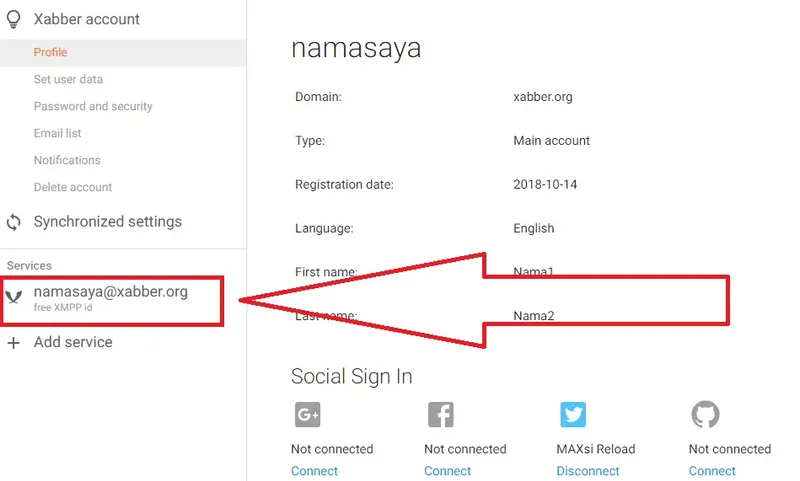Image resolution: width=800 pixels, height=481 pixels.
Task: Click the GitHub social icon
Action: coord(705,415)
